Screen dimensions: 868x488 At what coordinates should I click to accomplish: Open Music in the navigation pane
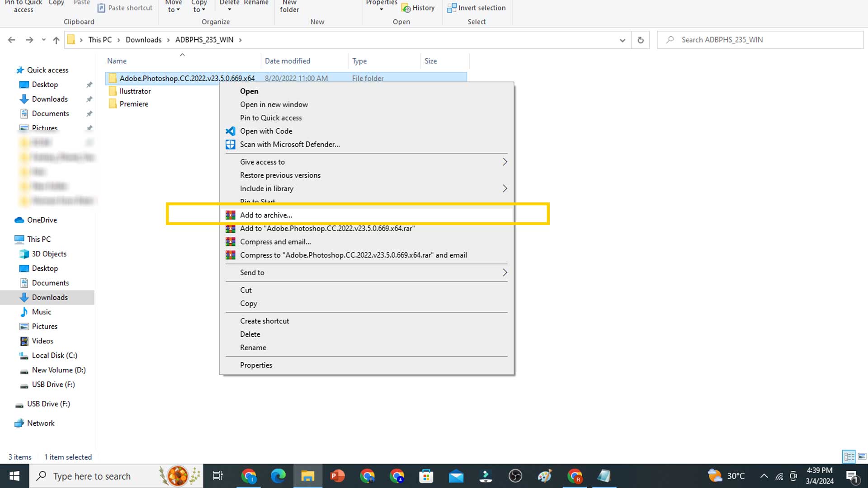tap(42, 312)
